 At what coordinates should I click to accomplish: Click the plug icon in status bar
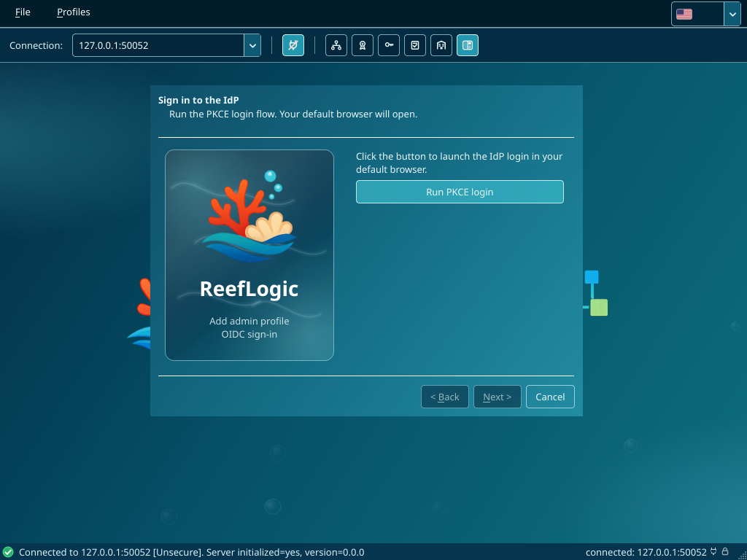point(713,551)
